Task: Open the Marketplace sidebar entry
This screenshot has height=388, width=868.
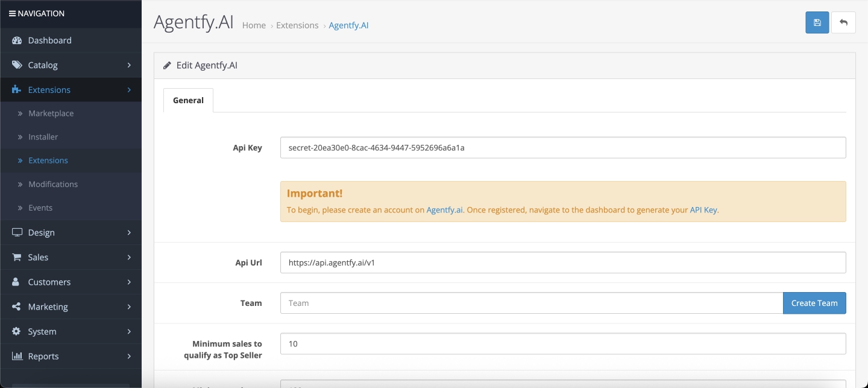Action: pyautogui.click(x=51, y=113)
